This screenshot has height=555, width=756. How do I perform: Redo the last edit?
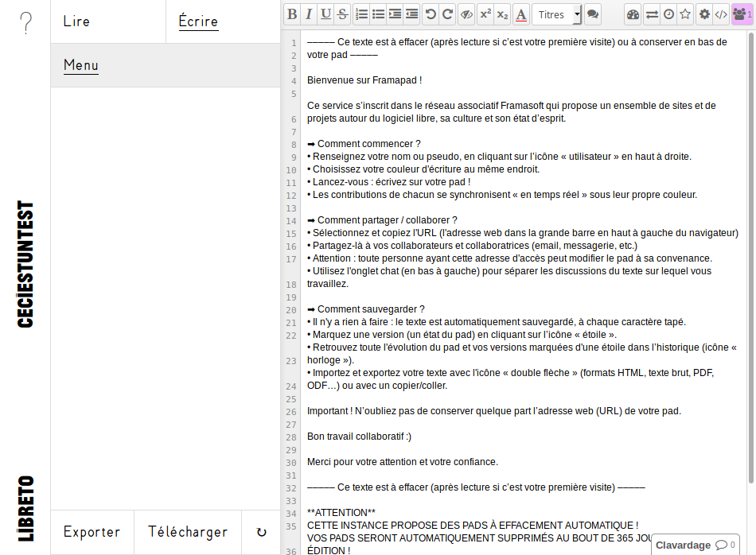[447, 14]
